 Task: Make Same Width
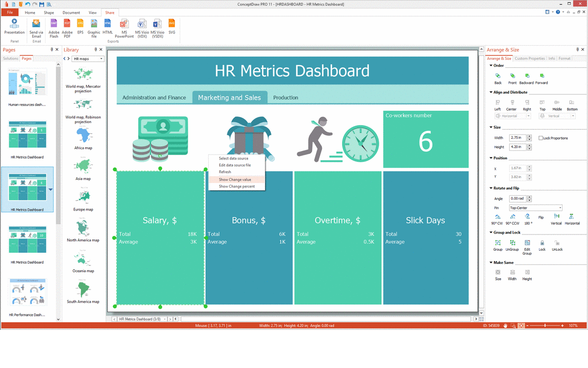tap(512, 275)
